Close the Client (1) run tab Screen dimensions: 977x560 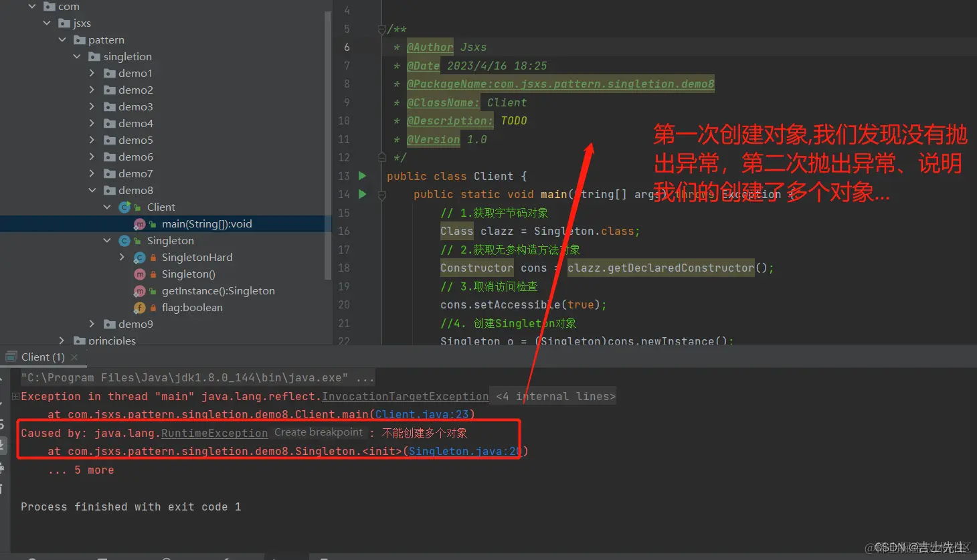click(74, 357)
